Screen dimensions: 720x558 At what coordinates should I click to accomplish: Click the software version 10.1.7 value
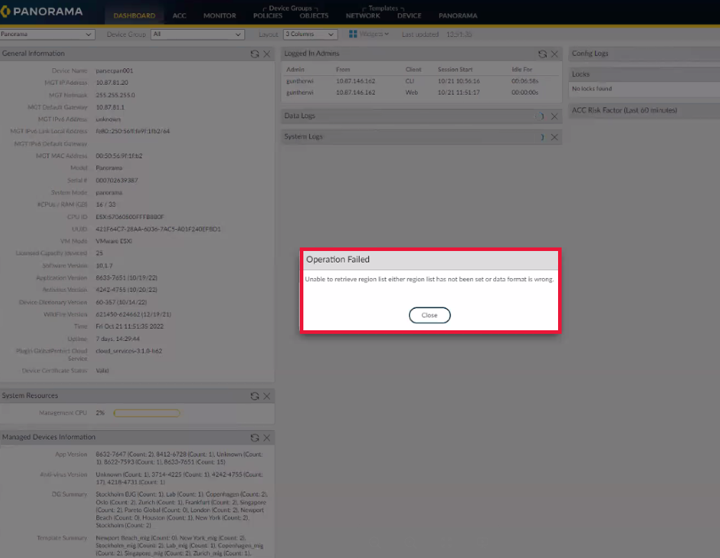tap(104, 265)
